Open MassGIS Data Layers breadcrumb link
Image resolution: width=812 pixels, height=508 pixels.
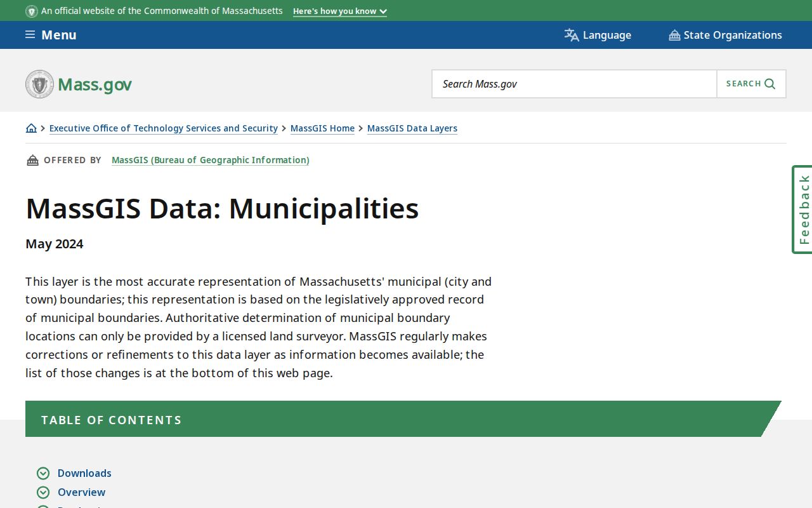click(412, 128)
